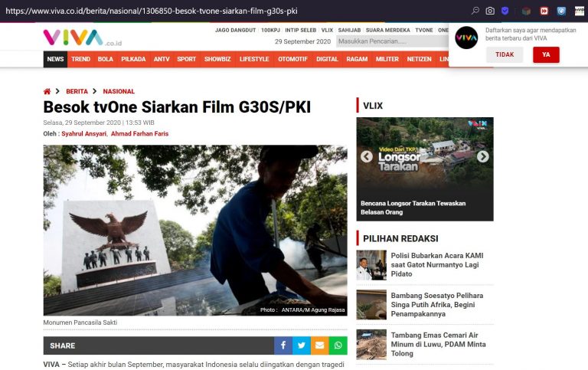This screenshot has height=370, width=588.
Task: Click the Masukkan Pencarian search field
Action: pos(392,41)
